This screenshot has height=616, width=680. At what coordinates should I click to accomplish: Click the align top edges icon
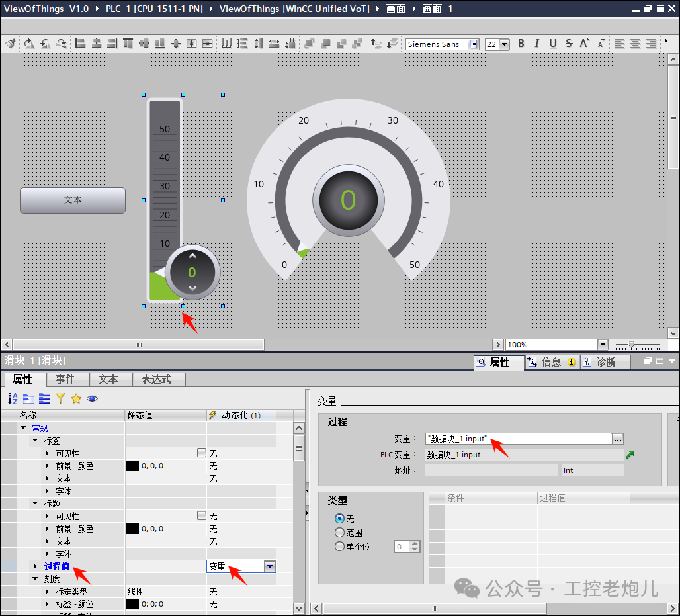click(x=127, y=44)
